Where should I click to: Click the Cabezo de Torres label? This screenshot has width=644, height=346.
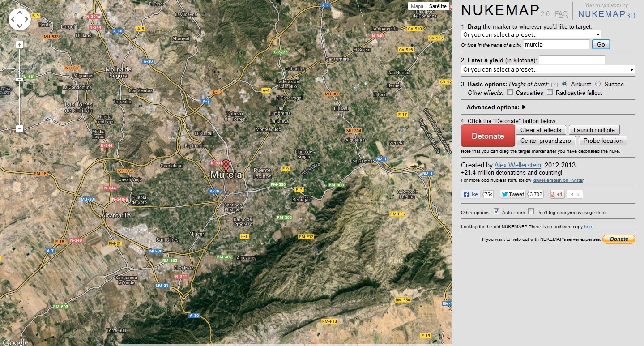pyautogui.click(x=235, y=116)
